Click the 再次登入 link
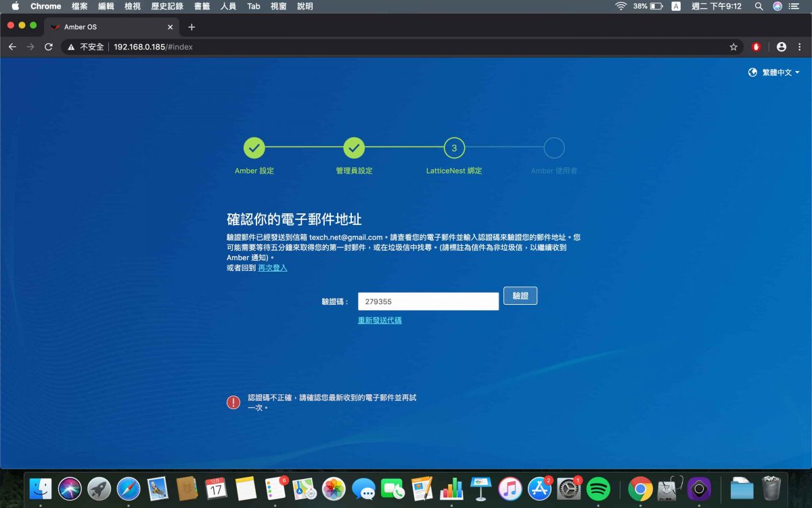 pos(273,268)
